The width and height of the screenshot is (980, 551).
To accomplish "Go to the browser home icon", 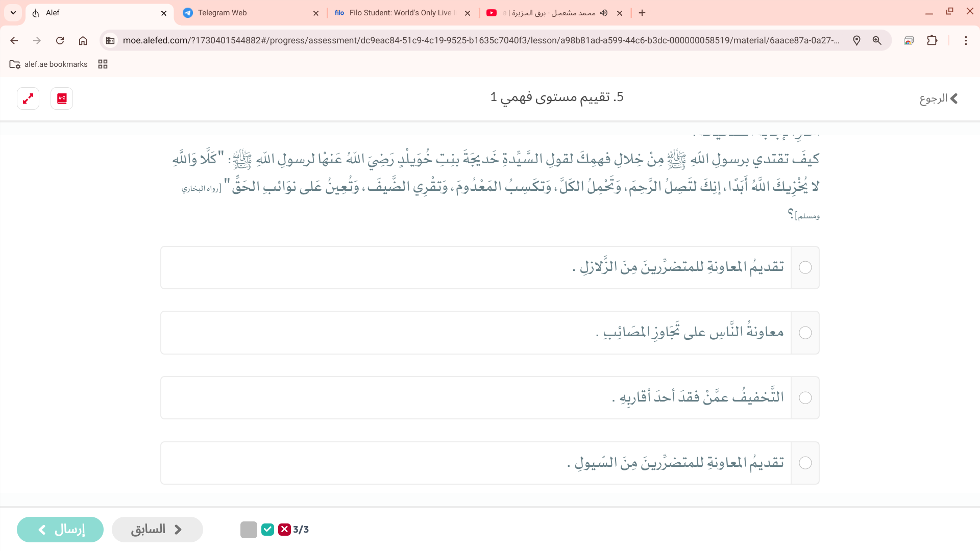I will [x=83, y=40].
